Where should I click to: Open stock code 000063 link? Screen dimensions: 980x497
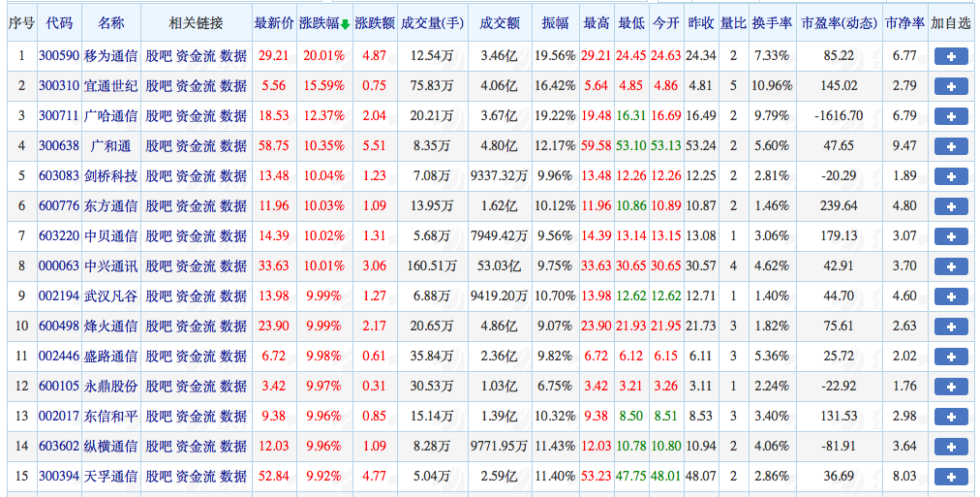click(x=59, y=266)
